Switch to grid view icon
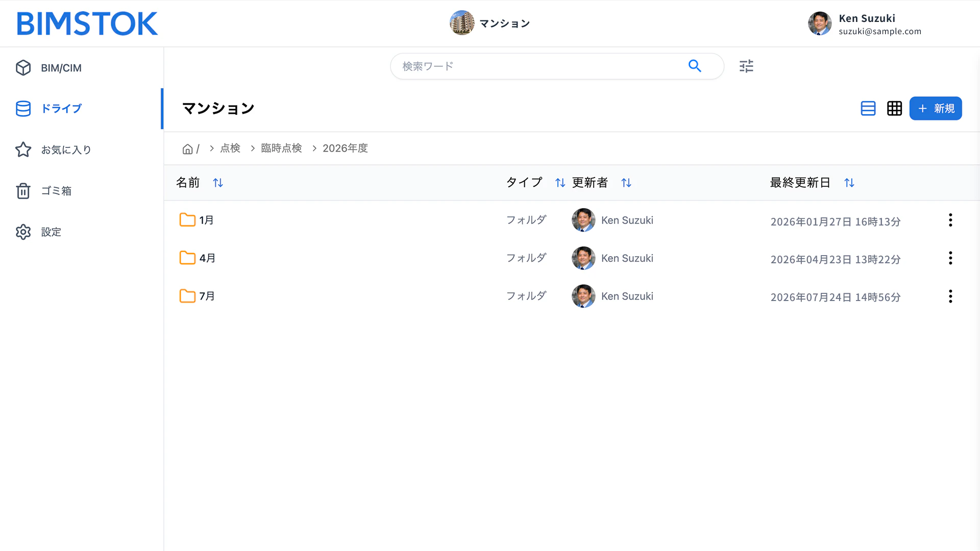This screenshot has height=551, width=980. (x=894, y=108)
